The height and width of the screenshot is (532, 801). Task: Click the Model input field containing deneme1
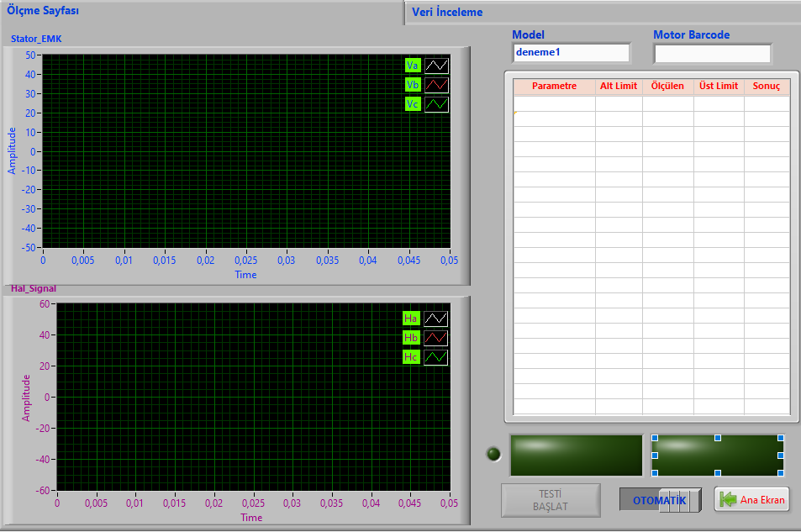click(x=571, y=52)
